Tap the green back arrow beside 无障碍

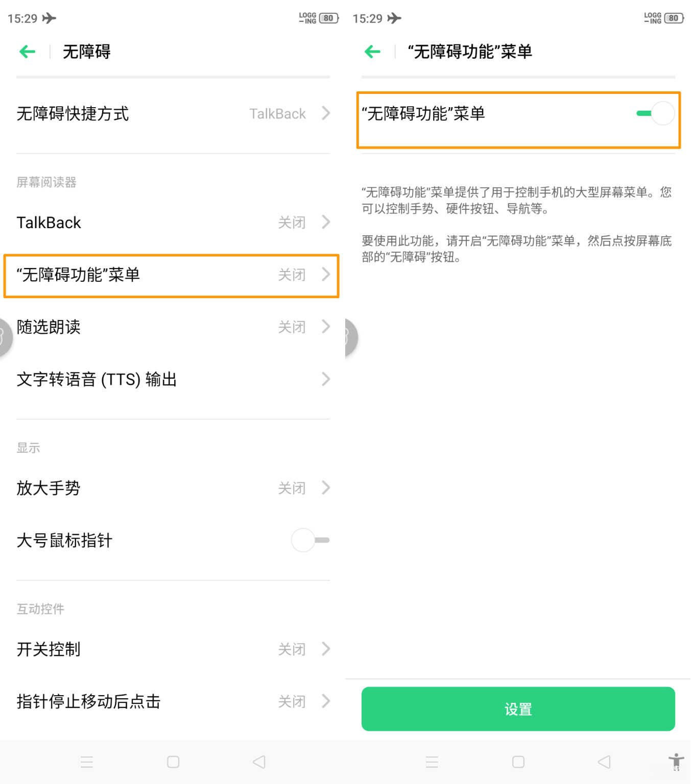28,51
